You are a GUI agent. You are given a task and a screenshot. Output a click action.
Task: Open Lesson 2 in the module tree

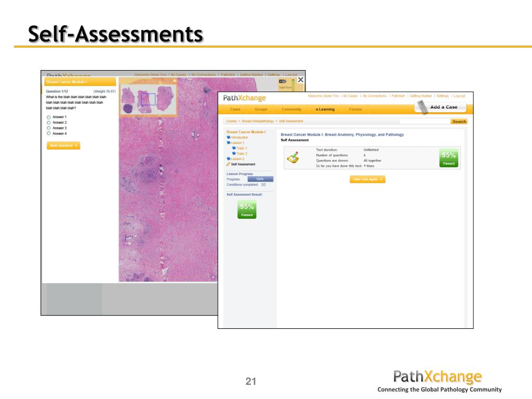237,159
